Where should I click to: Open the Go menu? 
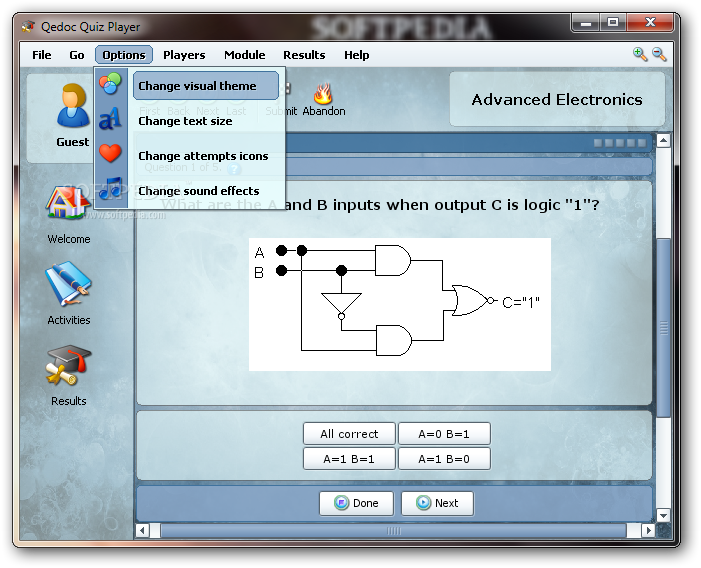[76, 55]
